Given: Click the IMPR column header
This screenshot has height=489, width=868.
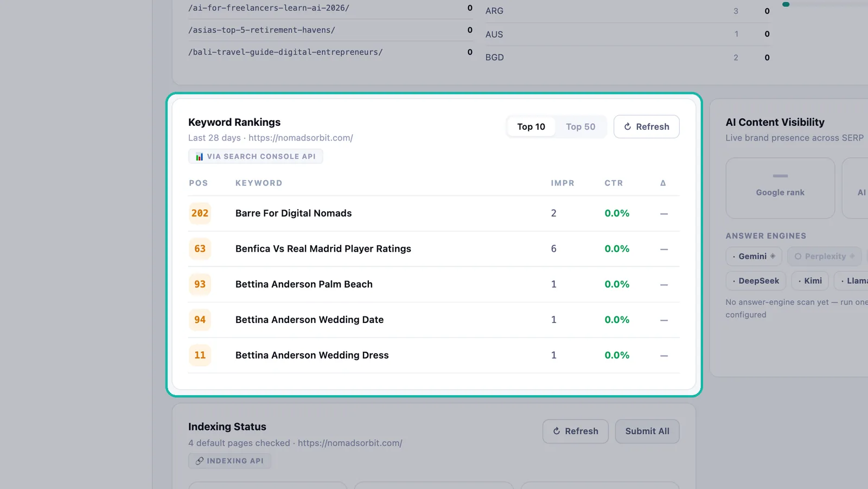Looking at the screenshot, I should click(563, 183).
